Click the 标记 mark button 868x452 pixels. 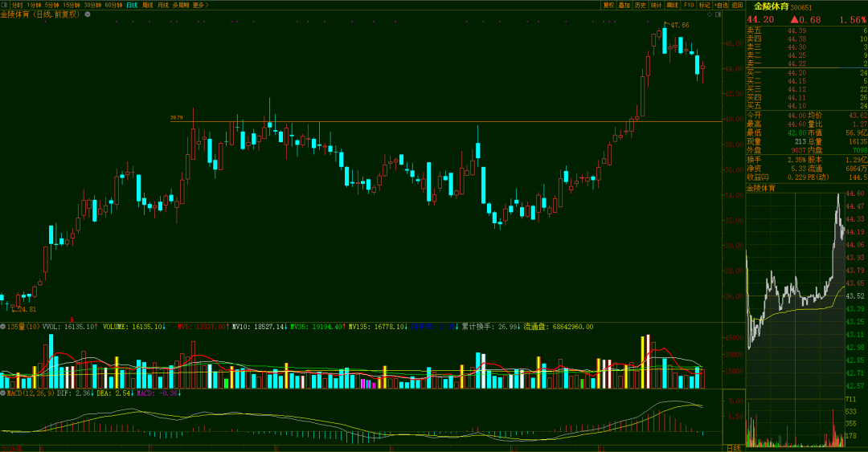[x=704, y=5]
